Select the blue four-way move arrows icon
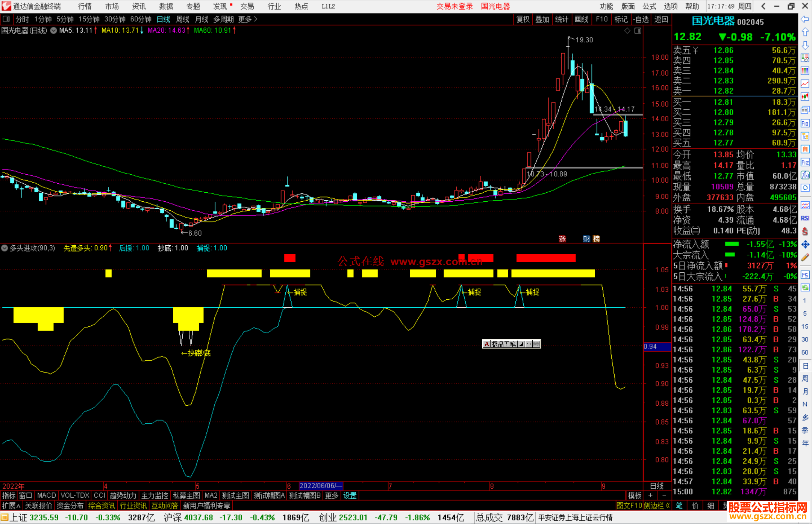This screenshot has width=812, height=524. click(x=805, y=245)
